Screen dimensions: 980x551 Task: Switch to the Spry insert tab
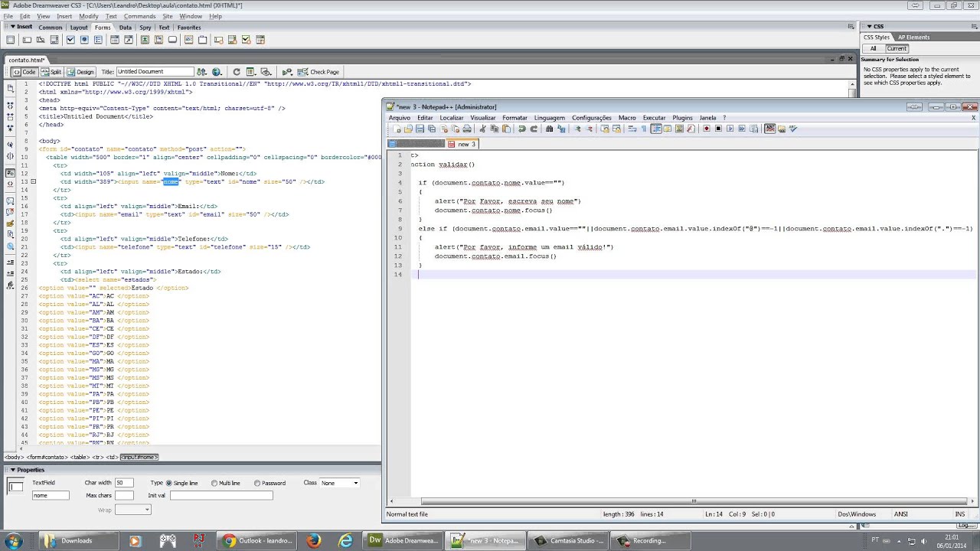(145, 28)
